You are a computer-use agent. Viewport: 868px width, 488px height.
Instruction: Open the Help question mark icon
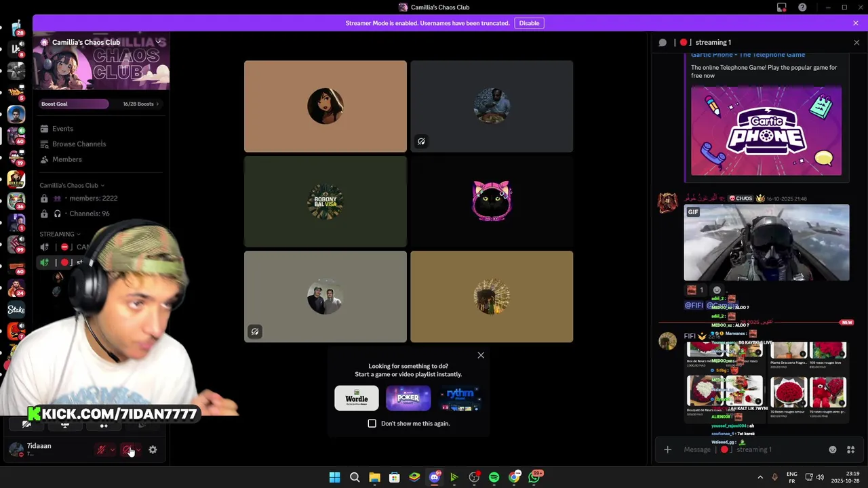(x=802, y=7)
